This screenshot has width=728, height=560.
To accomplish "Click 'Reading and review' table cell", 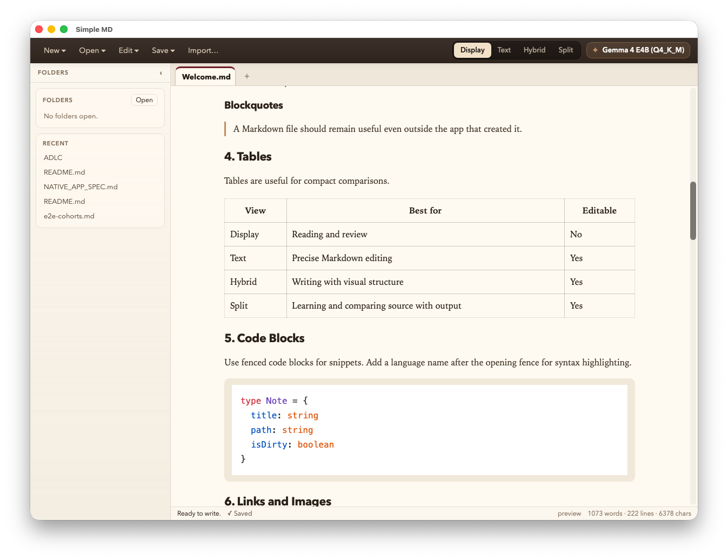I will point(425,235).
